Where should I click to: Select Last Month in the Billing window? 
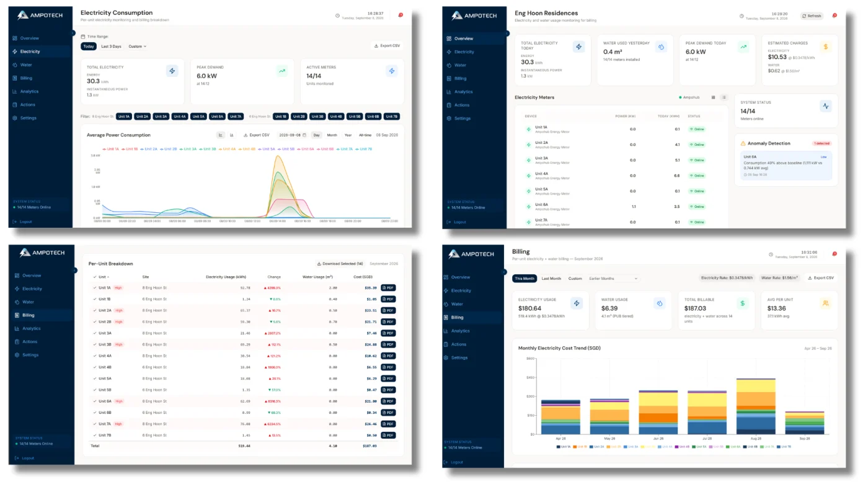tap(551, 279)
